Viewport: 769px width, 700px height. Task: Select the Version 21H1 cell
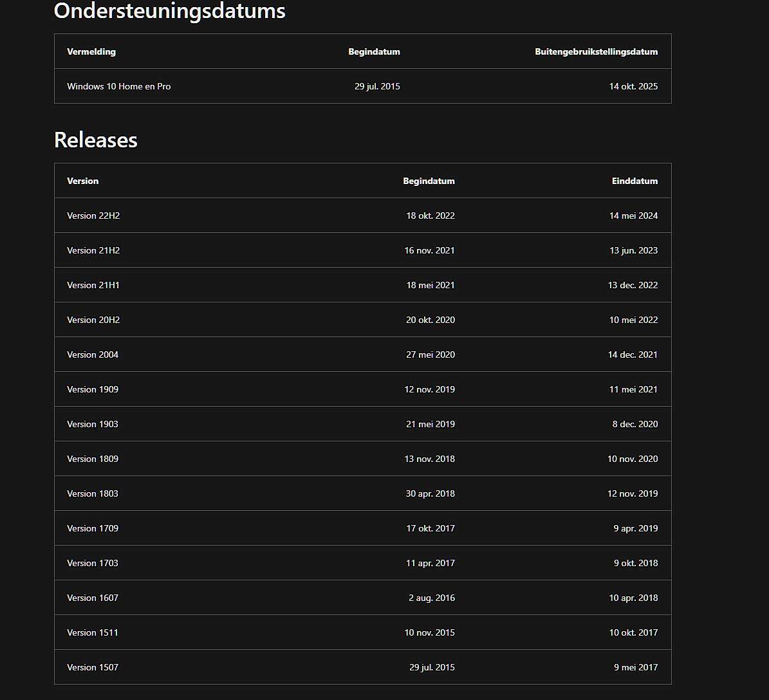93,285
